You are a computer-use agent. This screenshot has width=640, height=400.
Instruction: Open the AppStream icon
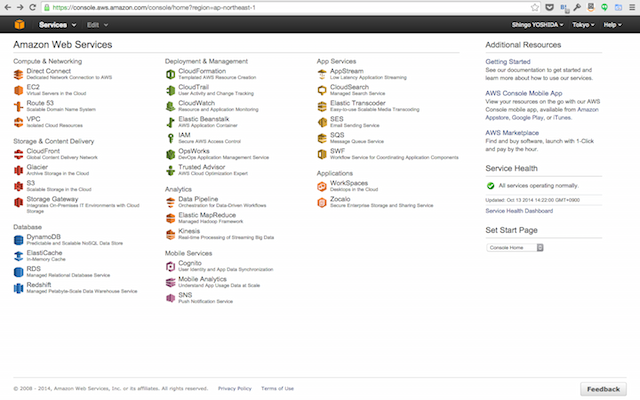pyautogui.click(x=322, y=74)
